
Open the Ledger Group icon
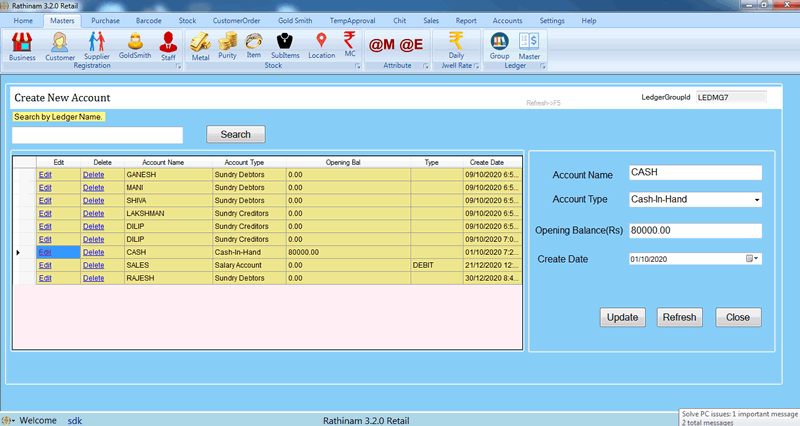499,46
